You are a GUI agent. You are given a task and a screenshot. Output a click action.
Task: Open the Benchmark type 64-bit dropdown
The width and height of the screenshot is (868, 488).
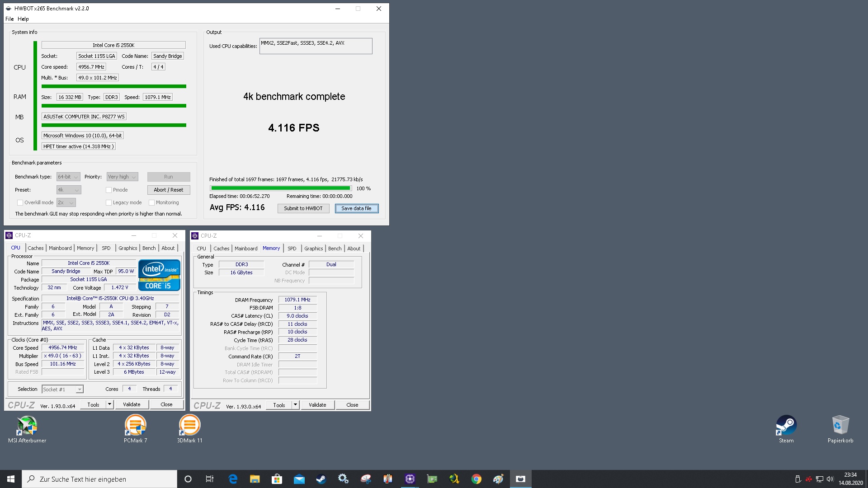(x=68, y=177)
